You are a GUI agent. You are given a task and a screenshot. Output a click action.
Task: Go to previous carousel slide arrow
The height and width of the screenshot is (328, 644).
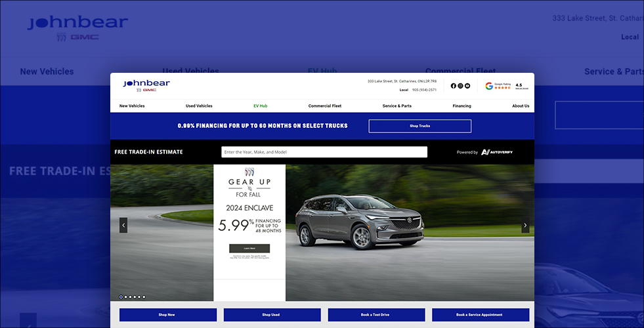pos(123,226)
